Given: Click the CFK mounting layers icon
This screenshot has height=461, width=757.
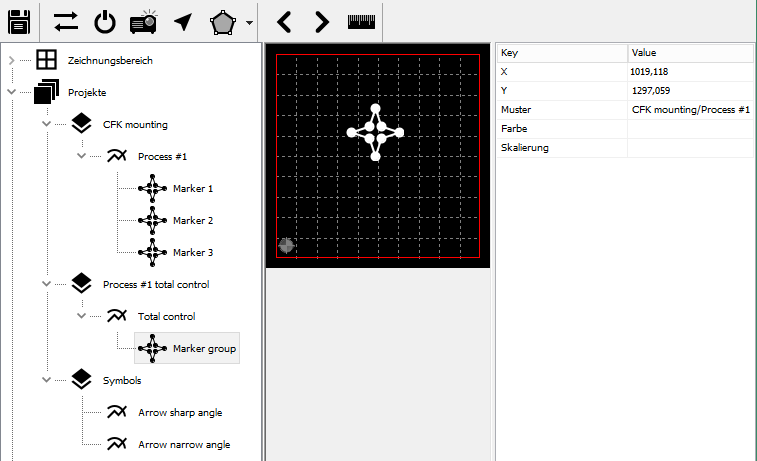Looking at the screenshot, I should click(x=81, y=124).
